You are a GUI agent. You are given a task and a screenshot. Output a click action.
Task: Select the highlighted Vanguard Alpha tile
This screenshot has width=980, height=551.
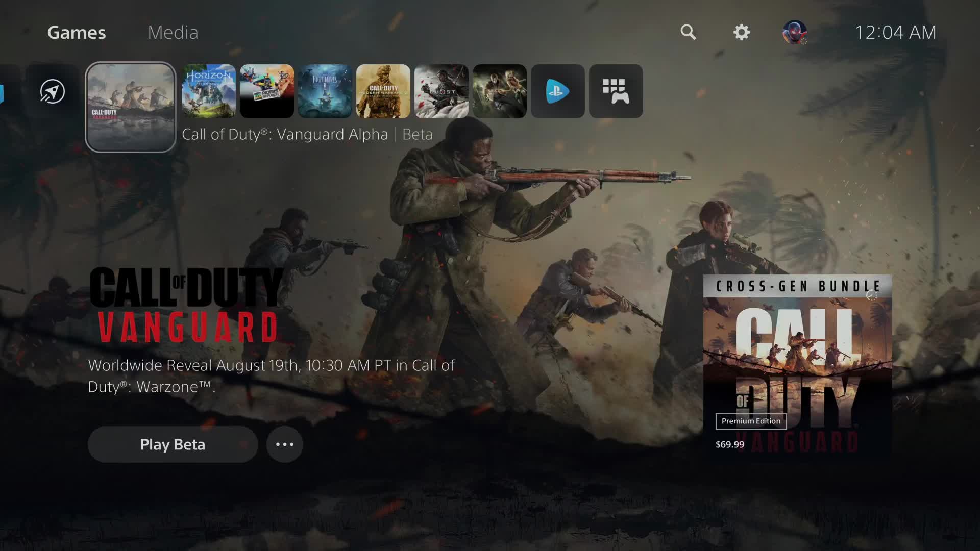pyautogui.click(x=131, y=107)
